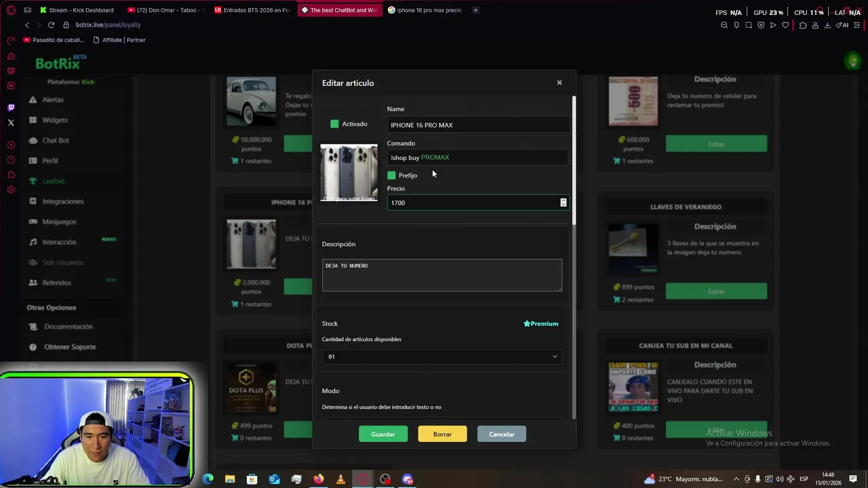This screenshot has height=488, width=868.
Task: Click the zoom magnifier toolbar icon
Action: pyautogui.click(x=724, y=25)
